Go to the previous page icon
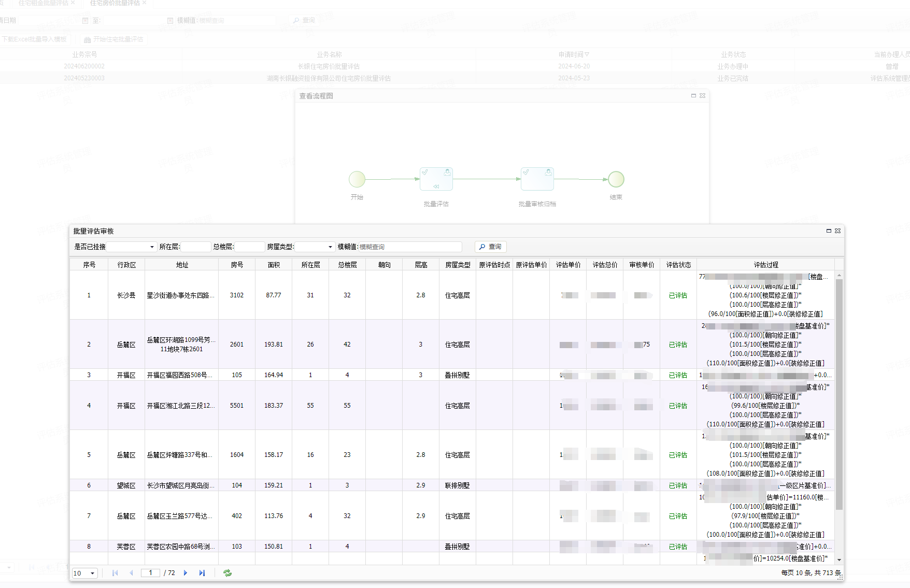This screenshot has width=910, height=588. (131, 573)
